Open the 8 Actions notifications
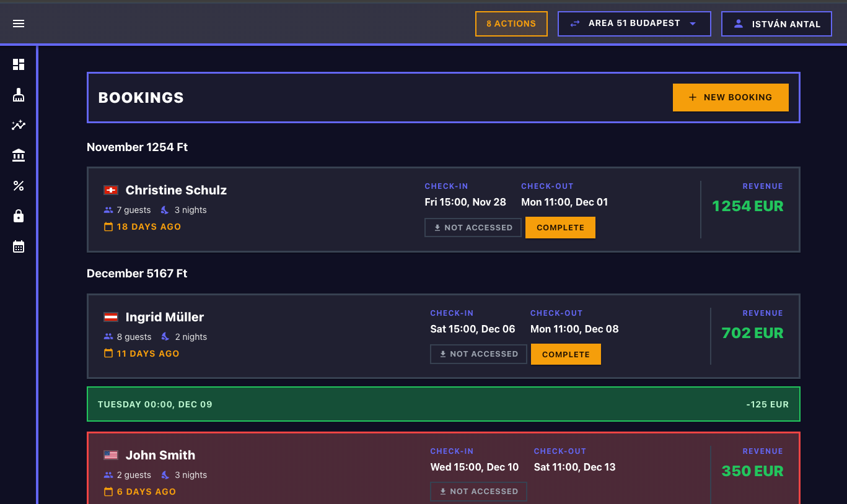Screen dimensions: 847x504 tap(511, 24)
